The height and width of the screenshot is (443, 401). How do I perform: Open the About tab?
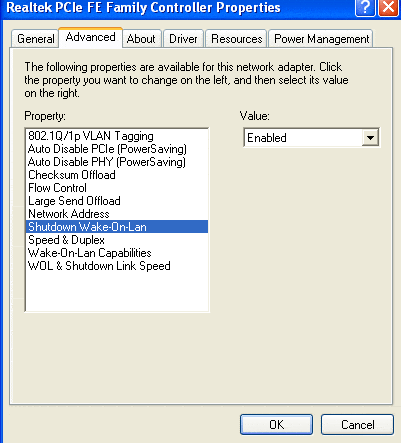141,39
